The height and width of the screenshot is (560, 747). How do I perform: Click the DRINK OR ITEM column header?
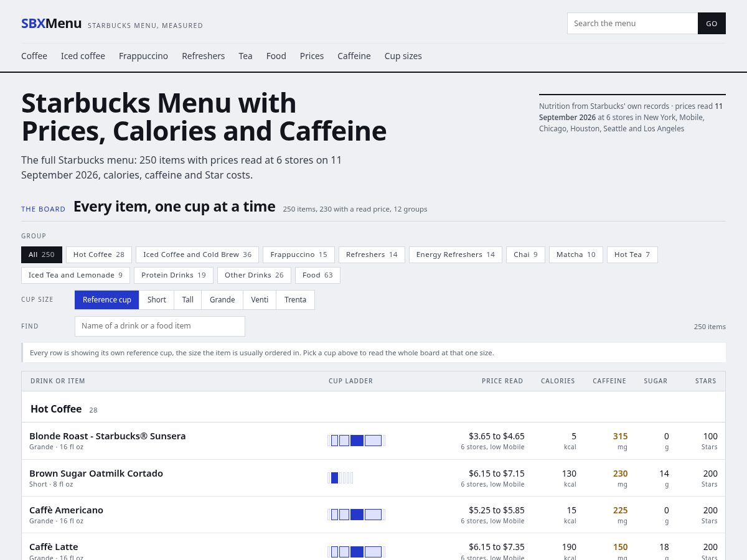click(58, 381)
